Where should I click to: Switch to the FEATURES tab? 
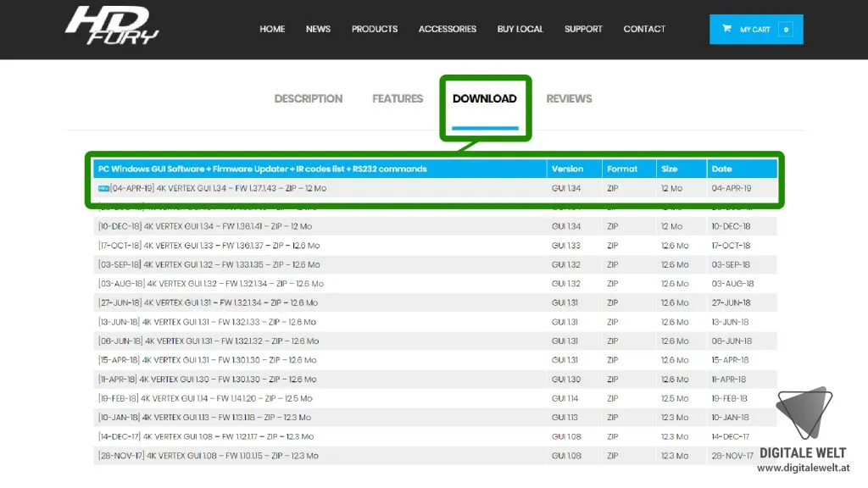398,98
